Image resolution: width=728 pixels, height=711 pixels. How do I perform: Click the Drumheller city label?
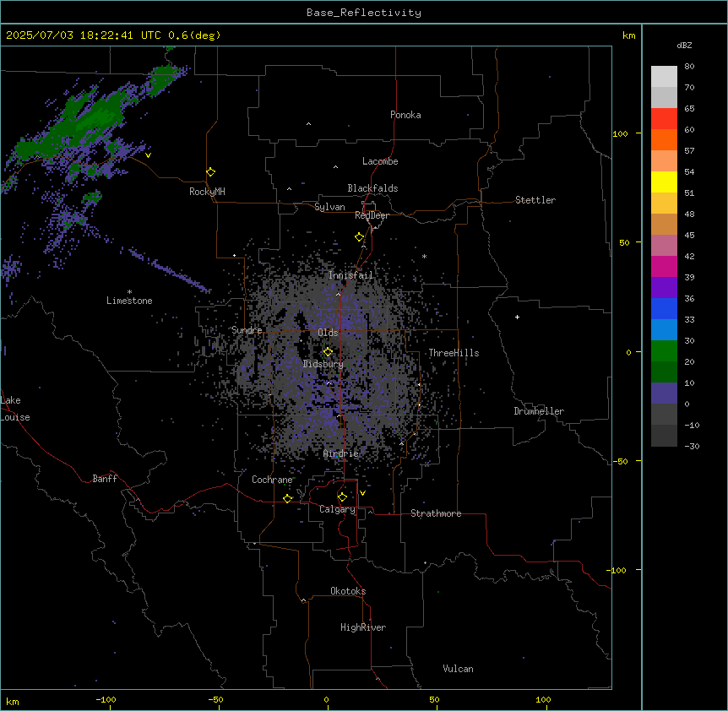[x=539, y=411]
